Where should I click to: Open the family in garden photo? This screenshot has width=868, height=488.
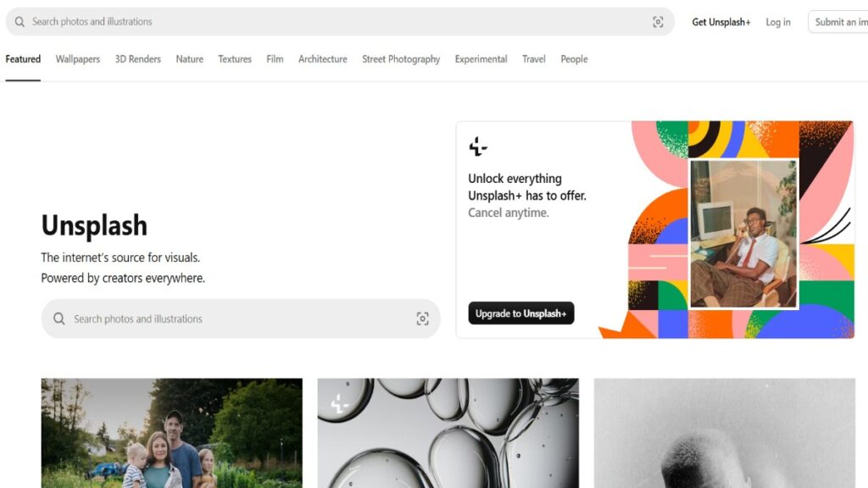[x=172, y=433]
